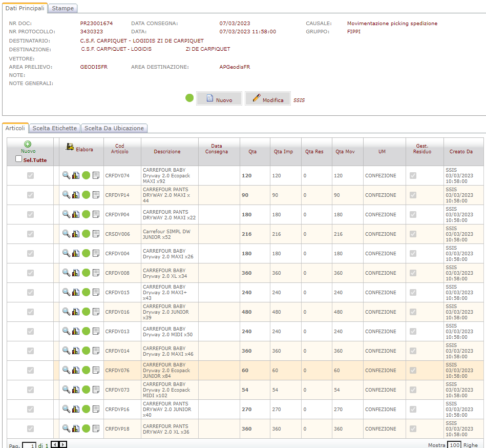
Task: Toggle Gest. Residuo checkbox for CRSDY006
Action: [413, 234]
